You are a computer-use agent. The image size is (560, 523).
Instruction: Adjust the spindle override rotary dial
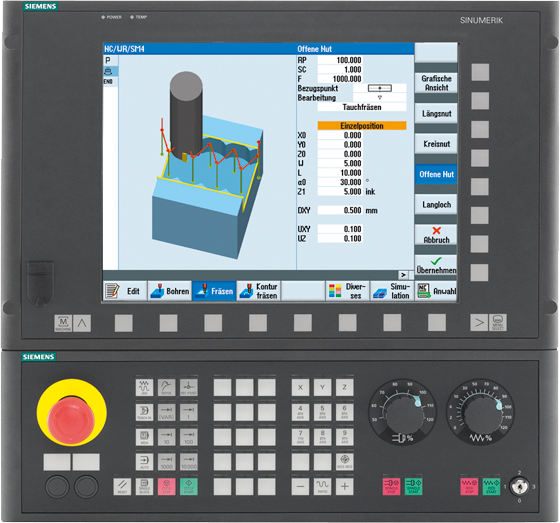click(402, 413)
